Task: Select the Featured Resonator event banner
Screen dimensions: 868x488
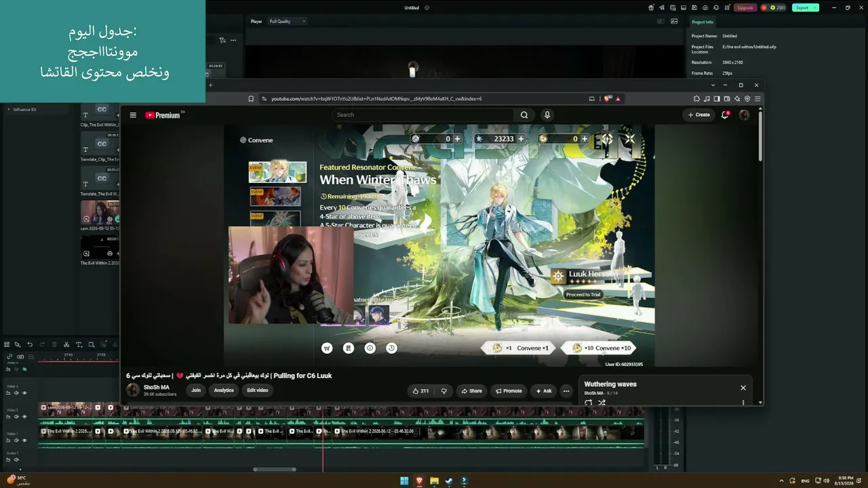Action: click(x=277, y=172)
